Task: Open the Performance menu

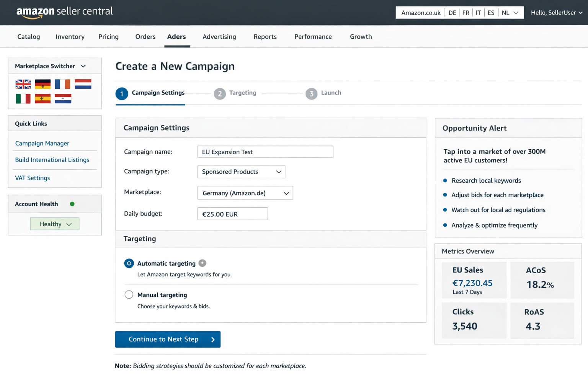Action: [x=313, y=37]
